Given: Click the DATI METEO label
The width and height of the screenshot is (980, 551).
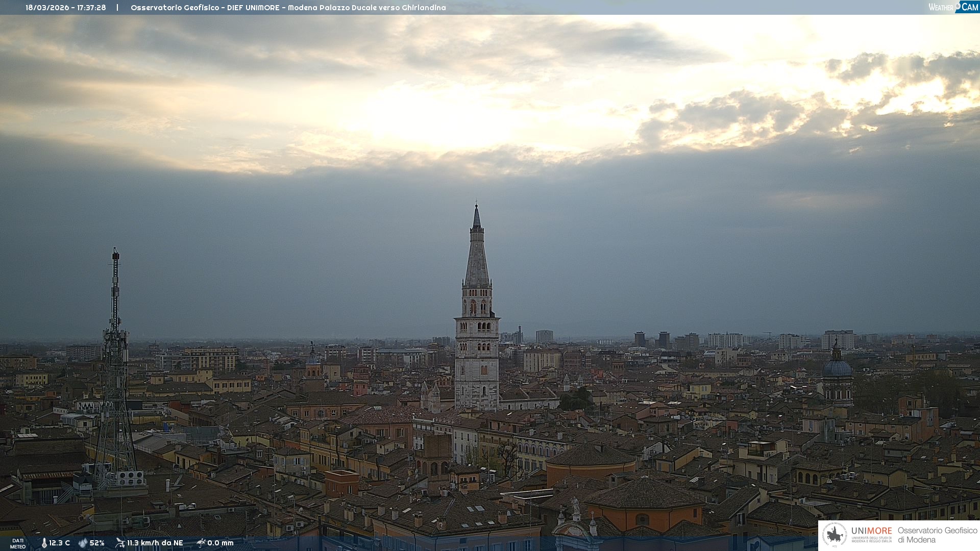Looking at the screenshot, I should pyautogui.click(x=18, y=544).
